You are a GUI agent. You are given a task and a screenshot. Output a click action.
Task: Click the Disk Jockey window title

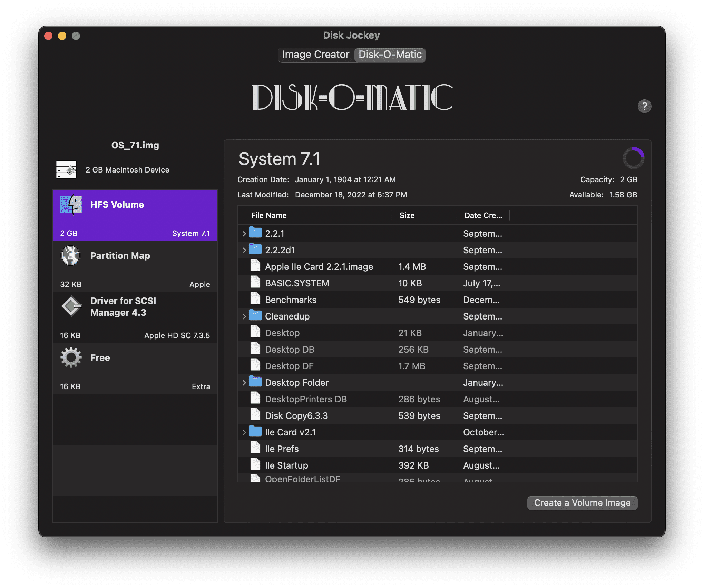[x=351, y=35]
